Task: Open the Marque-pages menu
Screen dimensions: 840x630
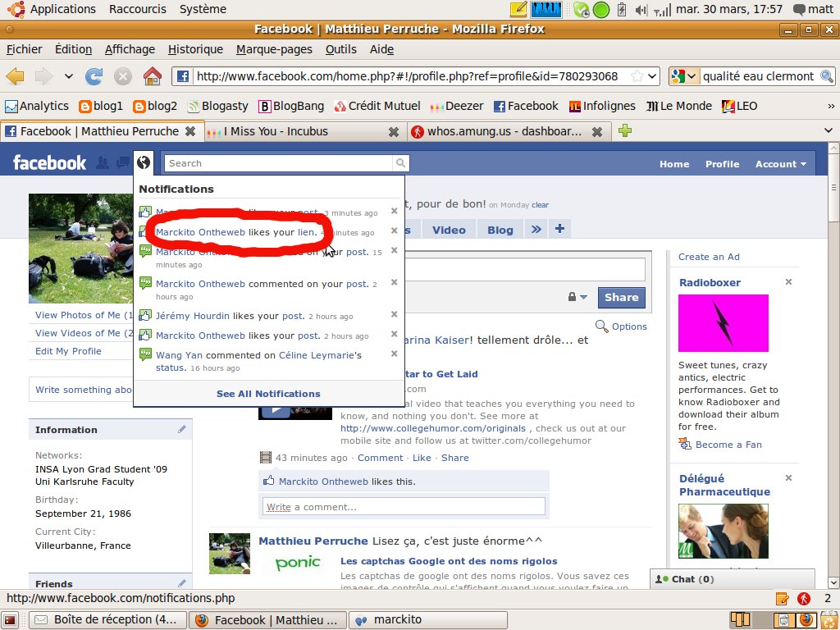Action: (x=274, y=49)
